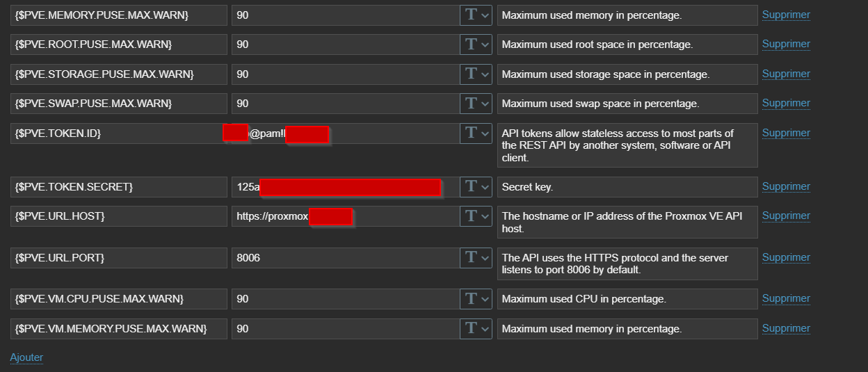Image resolution: width=868 pixels, height=372 pixels.
Task: Click Supprimer next to {$PVE.MEMORY.PUSE.MAX.WARN}
Action: click(x=786, y=15)
